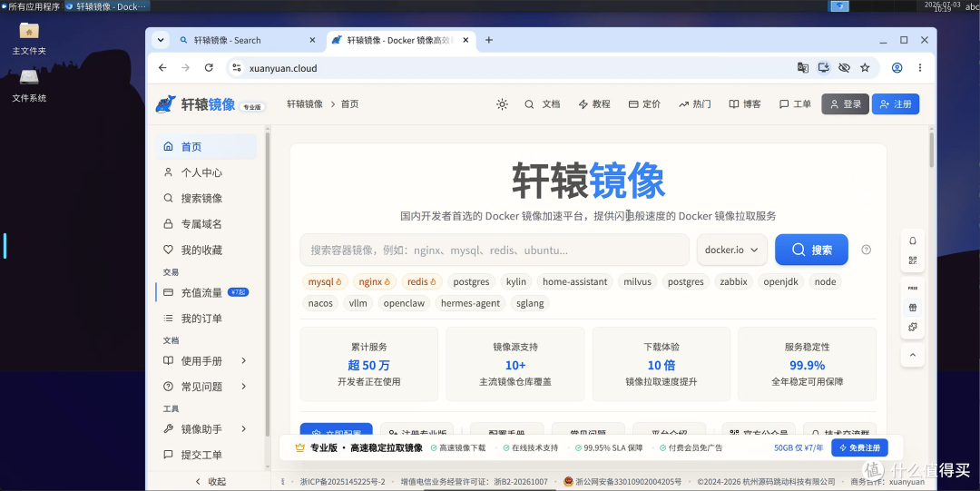The width and height of the screenshot is (980, 491).
Task: Select the node tag
Action: [825, 281]
